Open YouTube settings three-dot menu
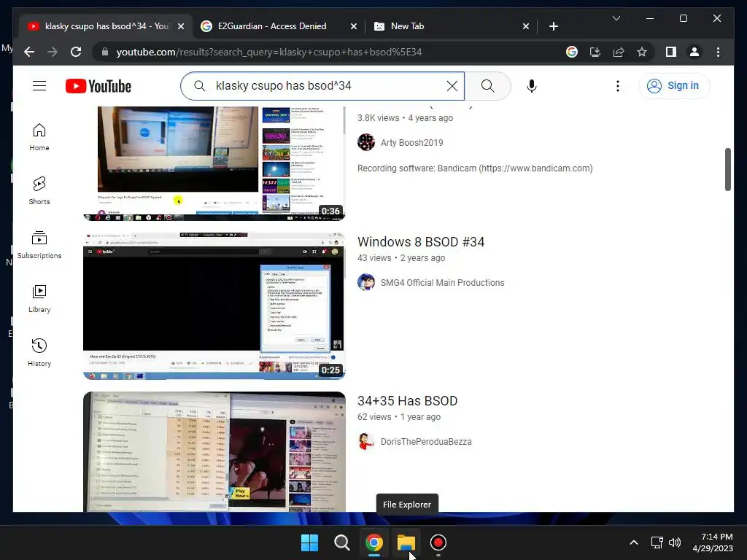 617,86
